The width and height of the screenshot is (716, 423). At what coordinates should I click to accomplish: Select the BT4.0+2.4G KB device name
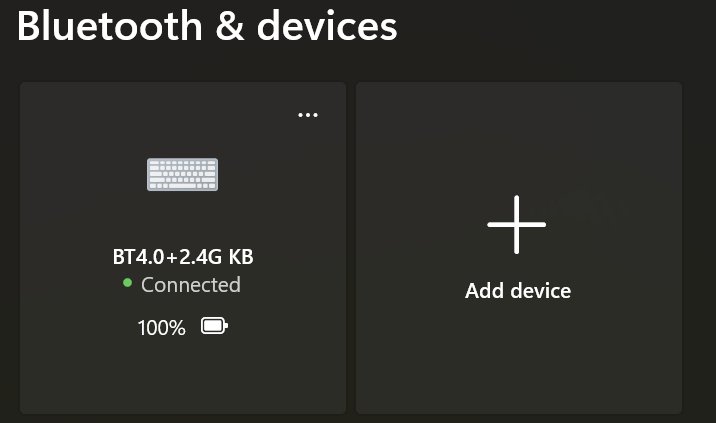(x=183, y=257)
